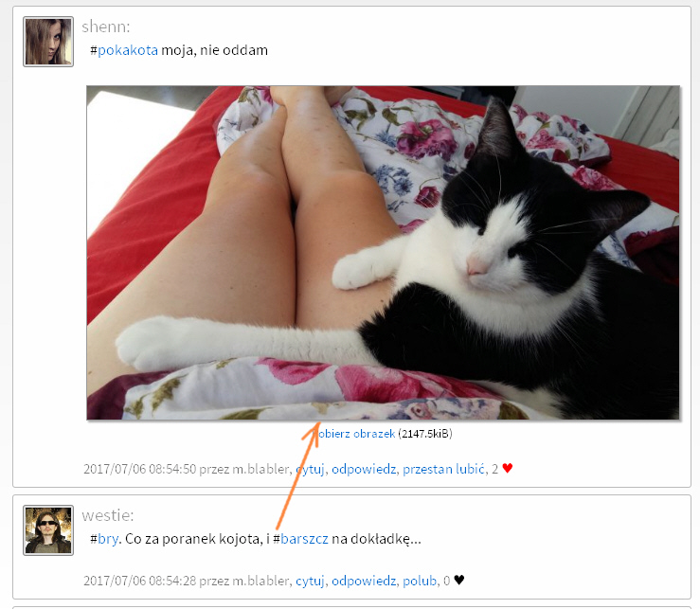Image resolution: width=700 pixels, height=609 pixels.
Task: Click the 08:54:28 timestamp on westie's post
Action: [x=140, y=581]
